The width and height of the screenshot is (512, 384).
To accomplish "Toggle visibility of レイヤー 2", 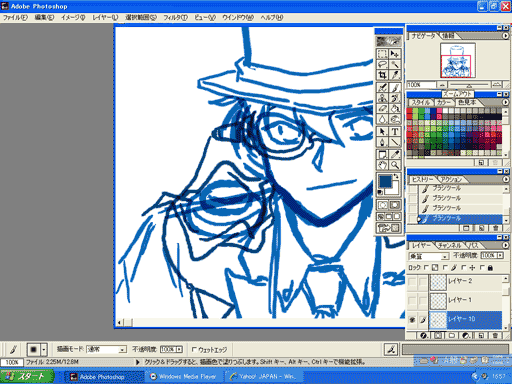I will [x=412, y=282].
